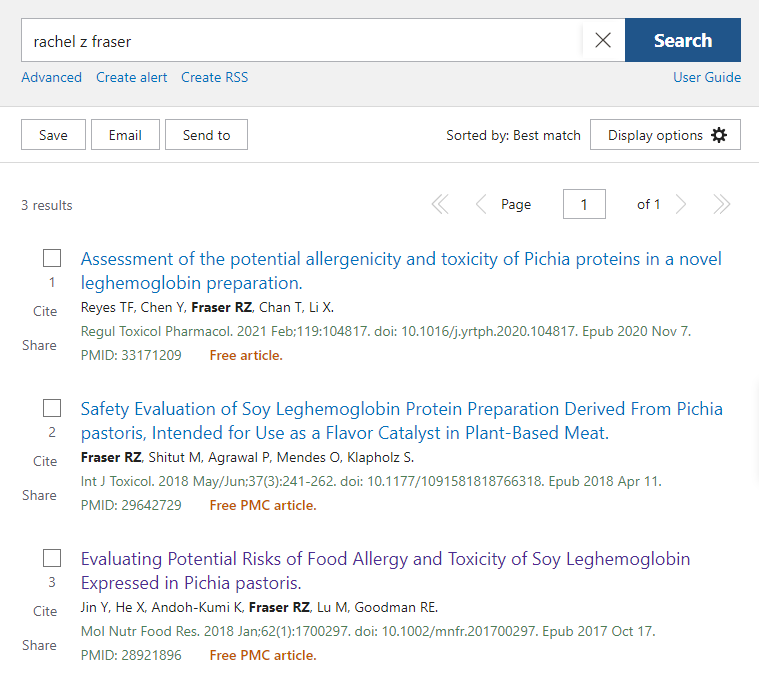This screenshot has height=685, width=759.
Task: Click the 3 results count text
Action: pos(47,205)
